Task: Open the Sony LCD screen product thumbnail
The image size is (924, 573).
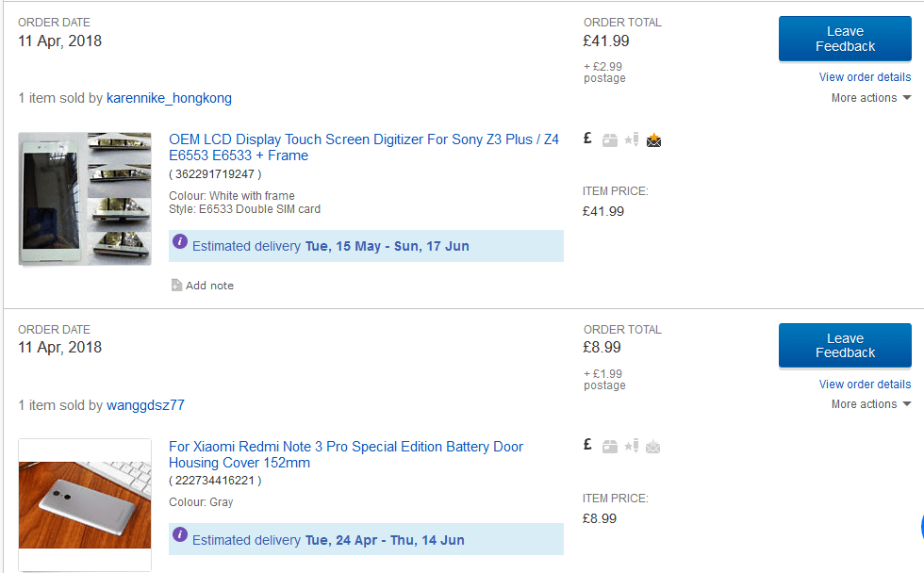Action: point(85,198)
